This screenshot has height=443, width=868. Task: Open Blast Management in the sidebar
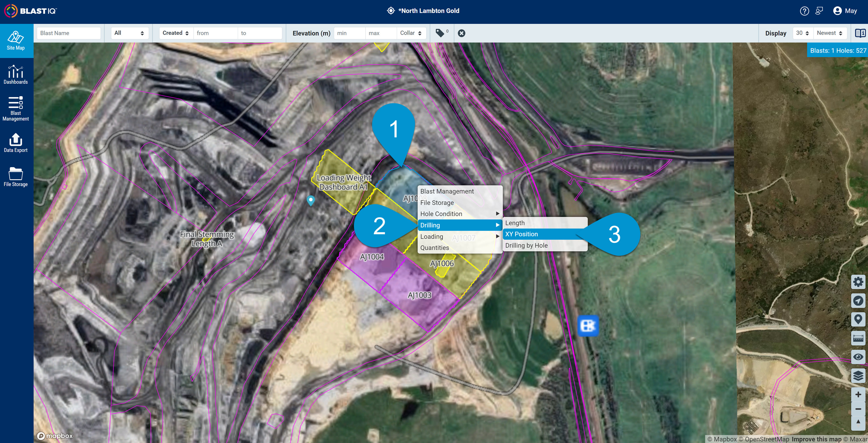pyautogui.click(x=16, y=108)
